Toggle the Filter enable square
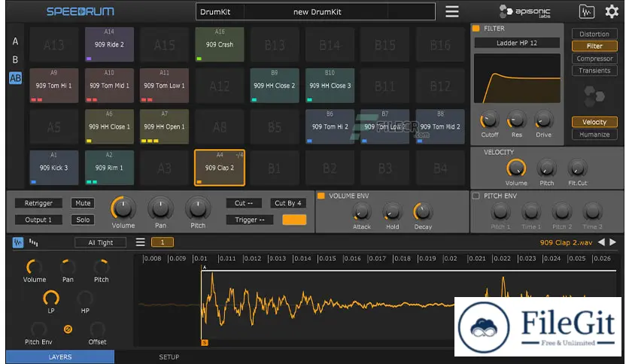Viewport: 629px width, 364px height. pos(476,29)
